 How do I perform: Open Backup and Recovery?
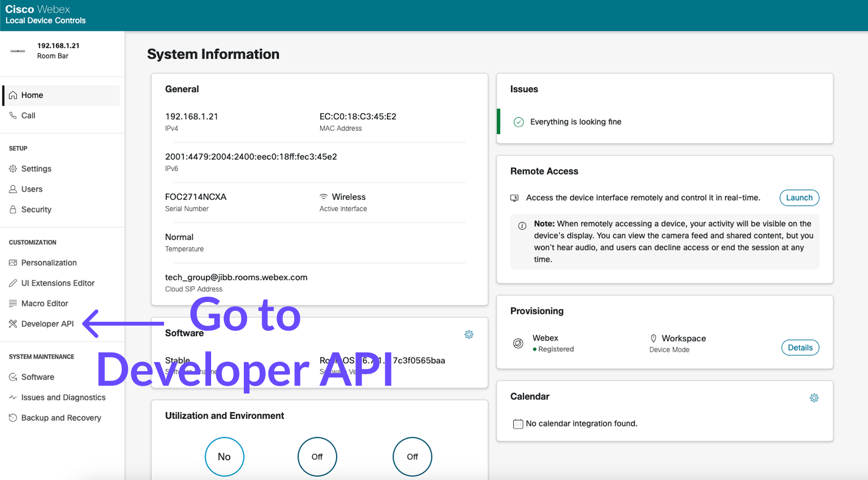coord(62,417)
